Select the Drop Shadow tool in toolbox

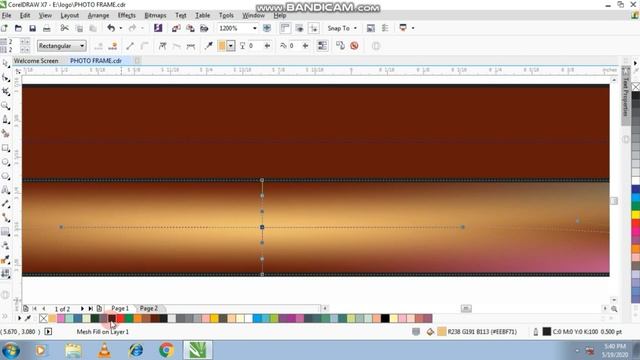point(5,231)
